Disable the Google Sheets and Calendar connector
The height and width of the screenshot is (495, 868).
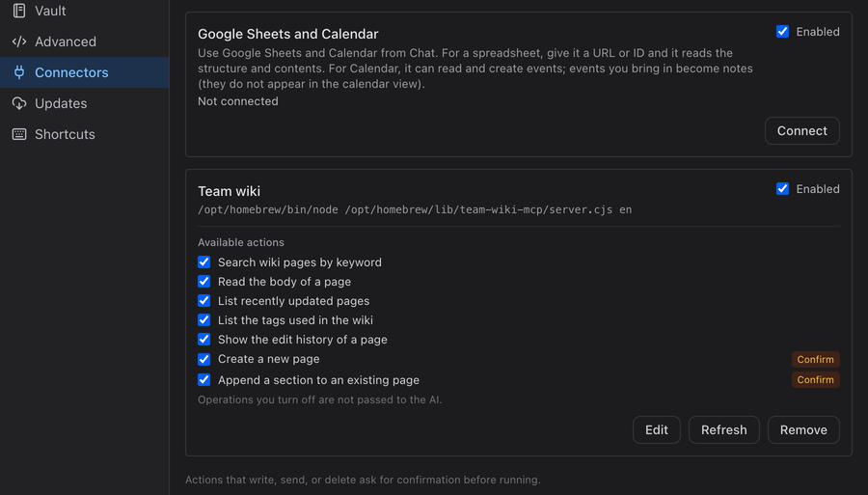pos(783,32)
